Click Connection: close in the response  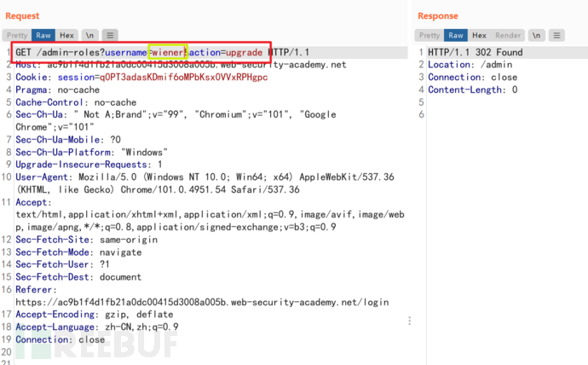[x=472, y=78]
